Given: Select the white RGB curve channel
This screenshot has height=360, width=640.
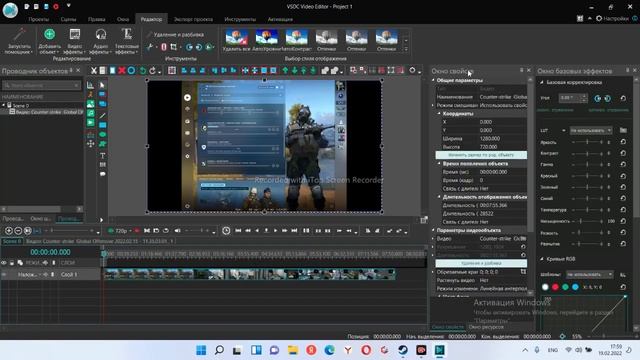Looking at the screenshot, I should point(545,287).
